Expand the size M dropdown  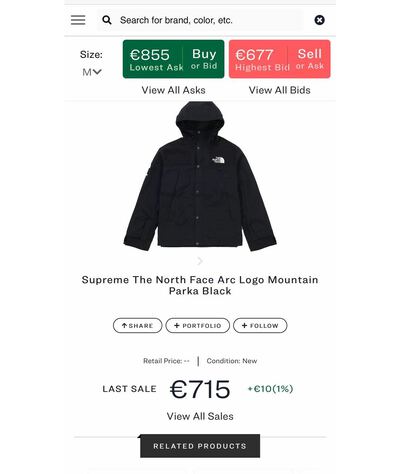coord(92,72)
